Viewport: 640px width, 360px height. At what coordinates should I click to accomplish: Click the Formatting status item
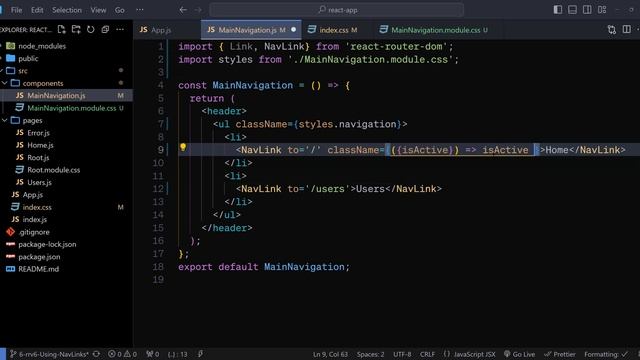(606, 354)
